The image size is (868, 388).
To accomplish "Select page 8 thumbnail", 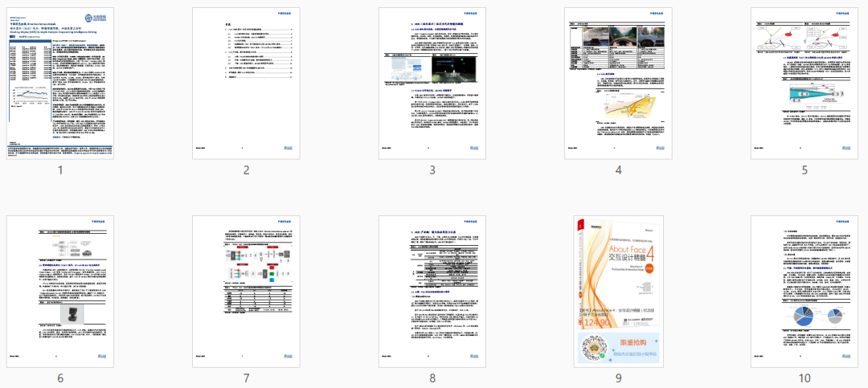I will (432, 291).
